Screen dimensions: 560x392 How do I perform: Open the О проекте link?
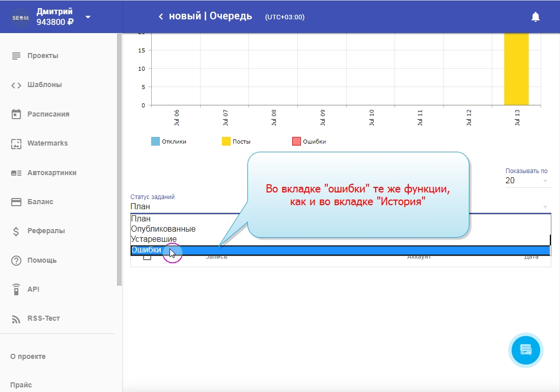(28, 357)
